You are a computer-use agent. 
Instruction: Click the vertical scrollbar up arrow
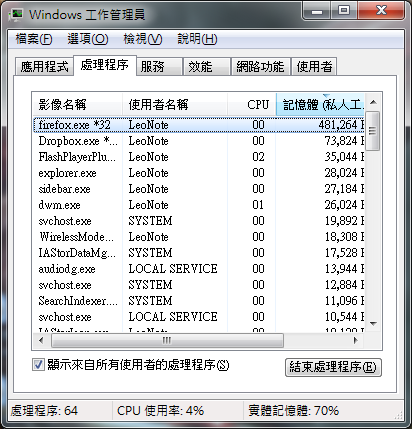[x=373, y=102]
